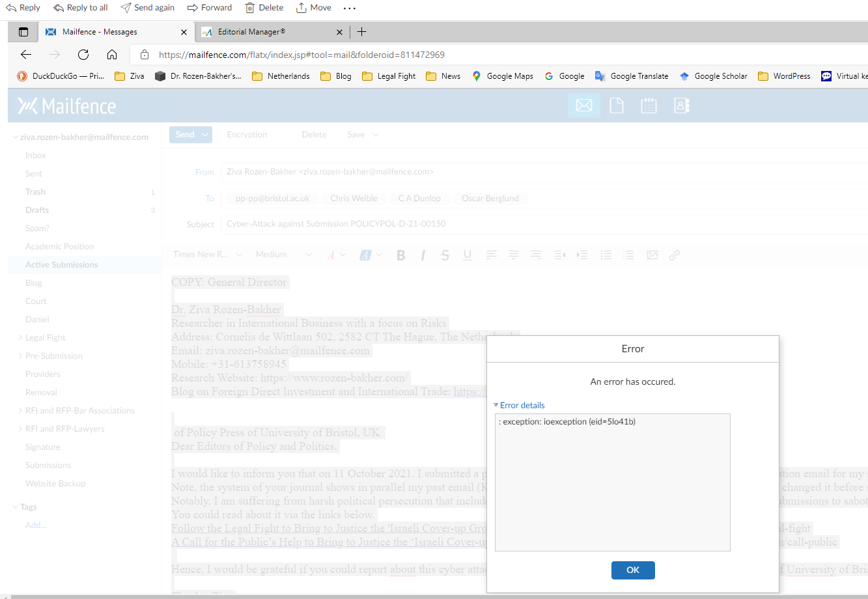Open the WordPress bookmarks folder
Image resolution: width=868 pixels, height=599 pixels.
pos(784,76)
